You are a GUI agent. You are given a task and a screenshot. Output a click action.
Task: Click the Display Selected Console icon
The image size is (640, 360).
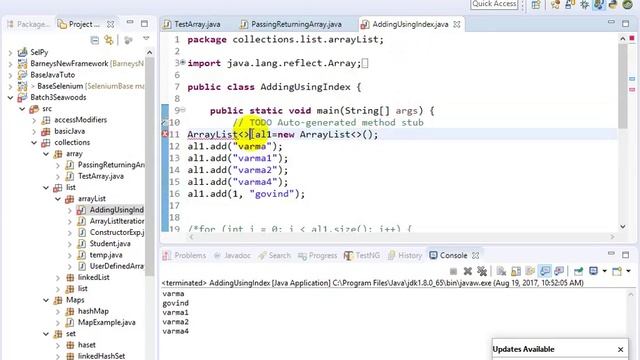[x=593, y=271]
